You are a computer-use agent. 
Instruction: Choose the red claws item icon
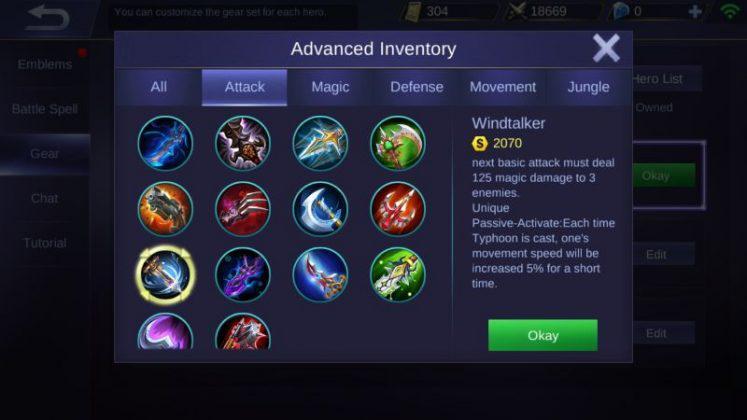243,209
